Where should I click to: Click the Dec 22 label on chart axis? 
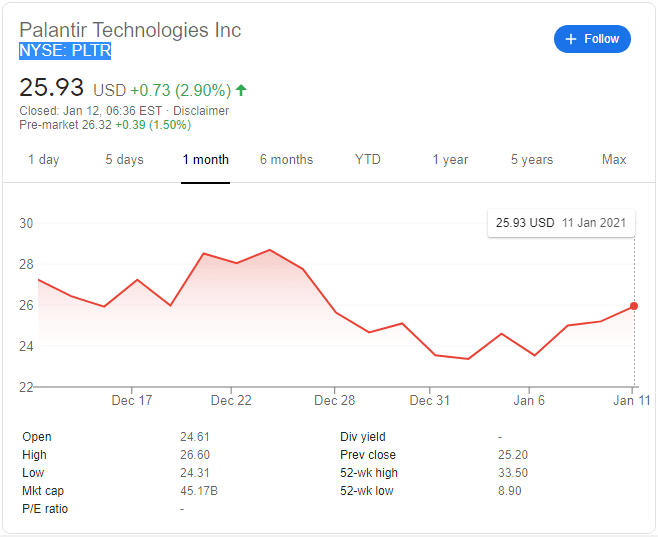(x=231, y=400)
